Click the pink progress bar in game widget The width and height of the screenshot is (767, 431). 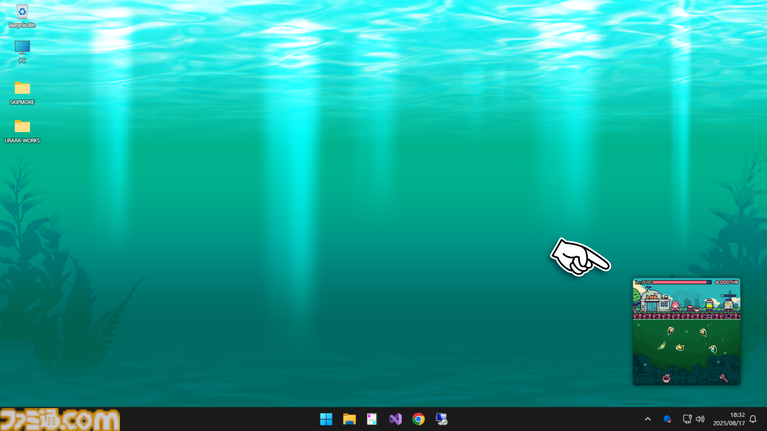pos(681,283)
